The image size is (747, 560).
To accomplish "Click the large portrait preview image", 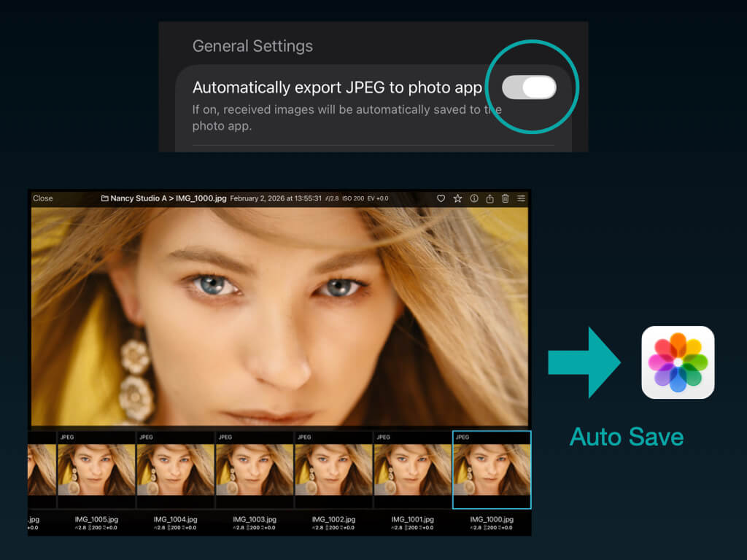I will pyautogui.click(x=279, y=316).
